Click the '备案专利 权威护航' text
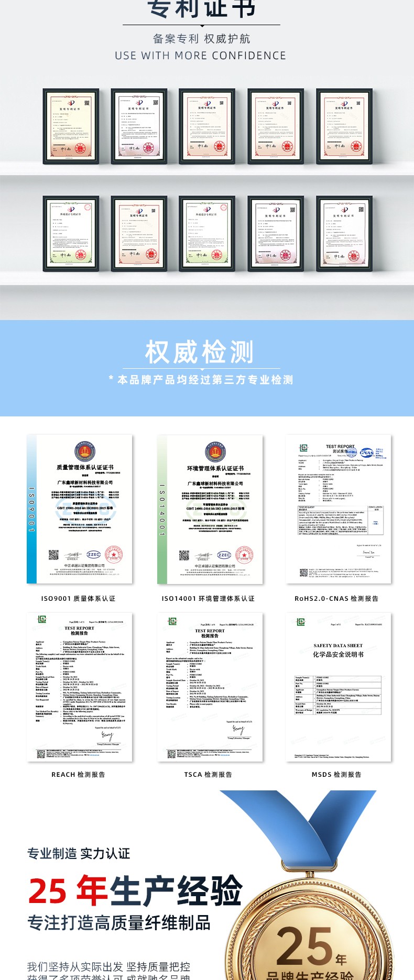Image resolution: width=414 pixels, height=980 pixels. pyautogui.click(x=201, y=39)
